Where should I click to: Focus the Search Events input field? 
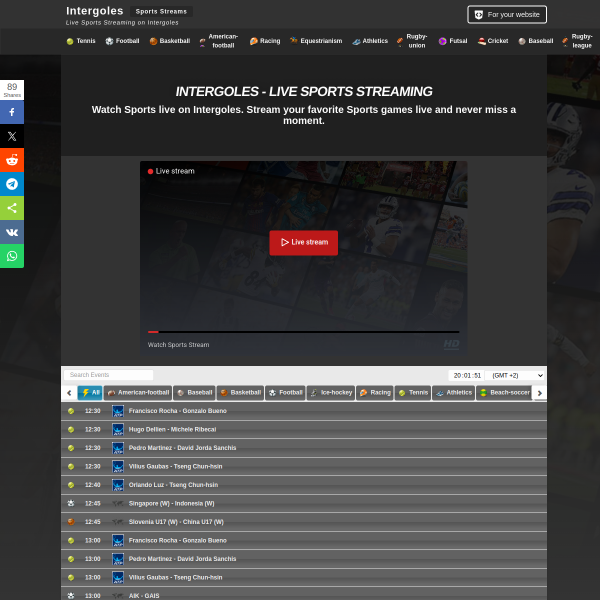pos(109,375)
